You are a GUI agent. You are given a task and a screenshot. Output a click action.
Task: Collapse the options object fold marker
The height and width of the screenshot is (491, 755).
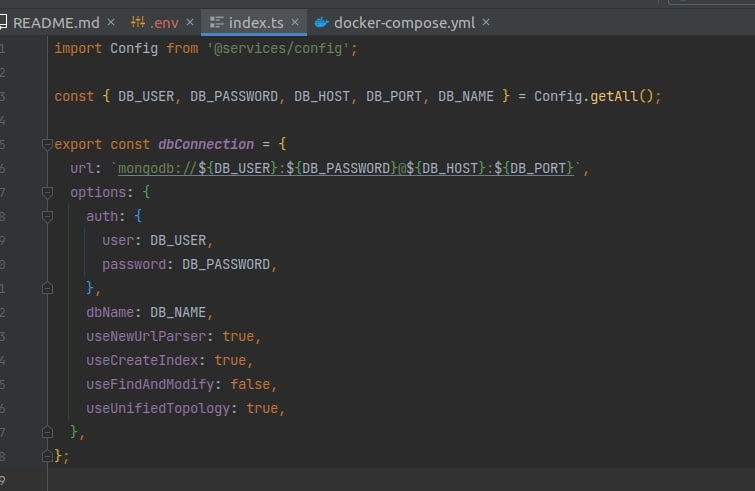47,192
